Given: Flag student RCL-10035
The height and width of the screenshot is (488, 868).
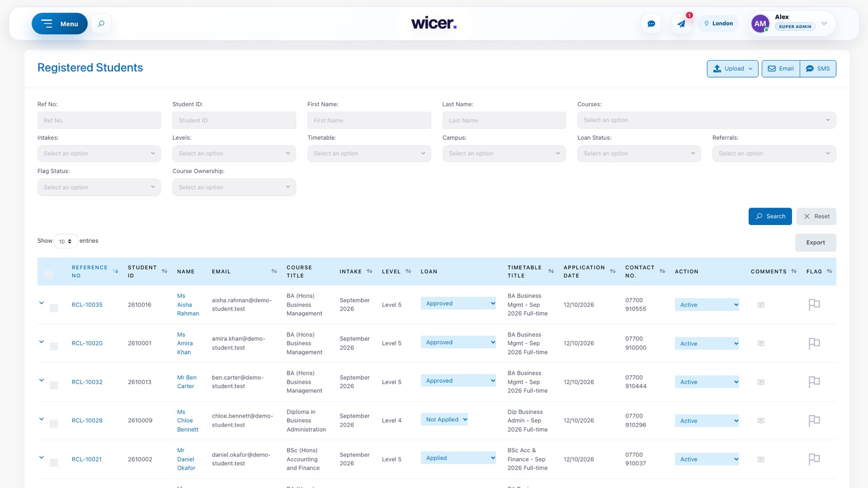Looking at the screenshot, I should [814, 305].
